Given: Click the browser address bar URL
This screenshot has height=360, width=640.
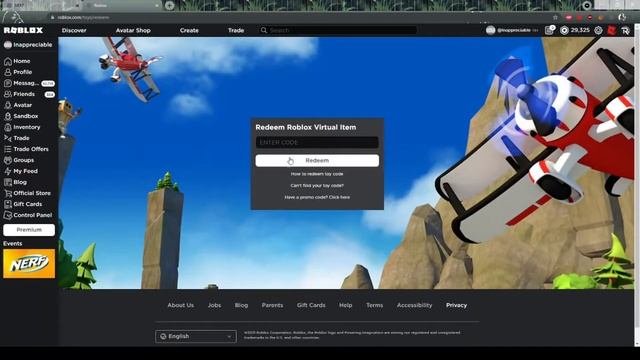Looking at the screenshot, I should pyautogui.click(x=83, y=18).
